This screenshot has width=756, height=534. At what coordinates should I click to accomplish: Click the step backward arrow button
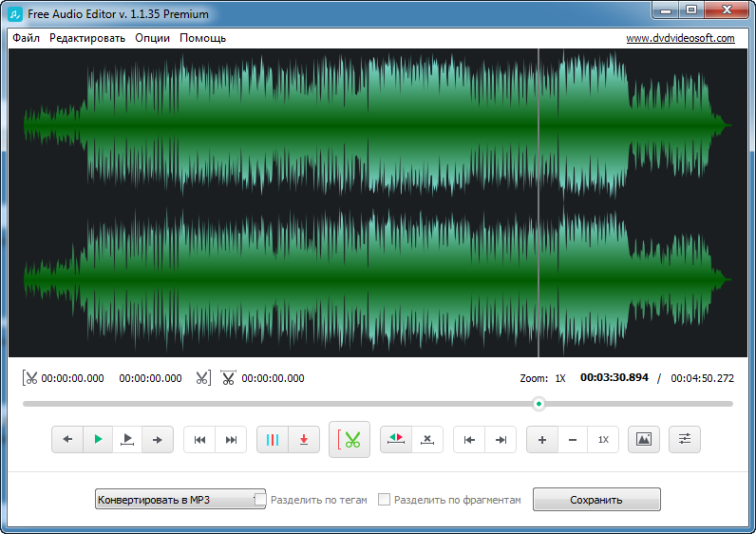67,439
